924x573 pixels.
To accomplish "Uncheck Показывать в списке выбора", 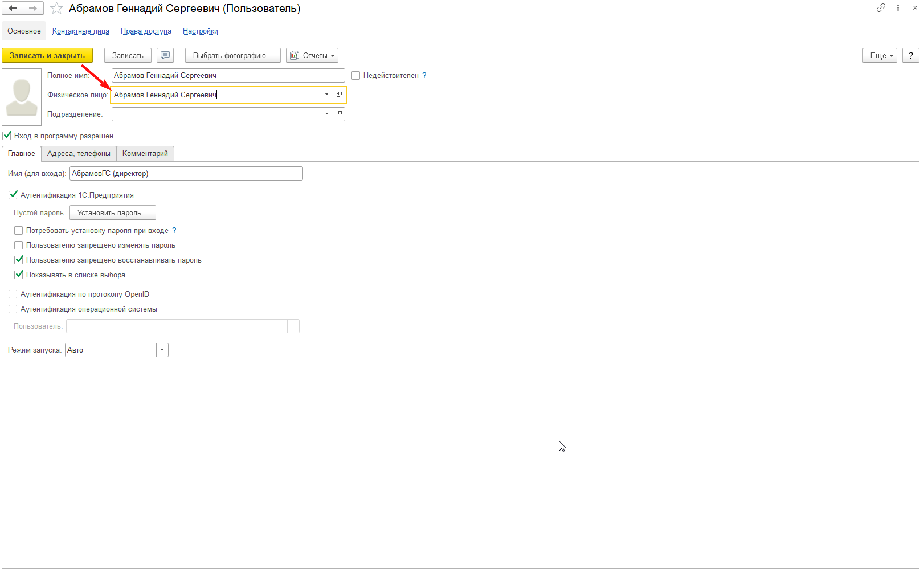I will click(19, 275).
